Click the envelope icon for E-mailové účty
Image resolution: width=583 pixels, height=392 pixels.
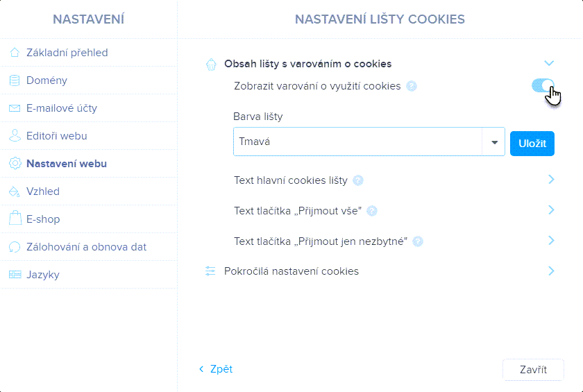(x=15, y=108)
